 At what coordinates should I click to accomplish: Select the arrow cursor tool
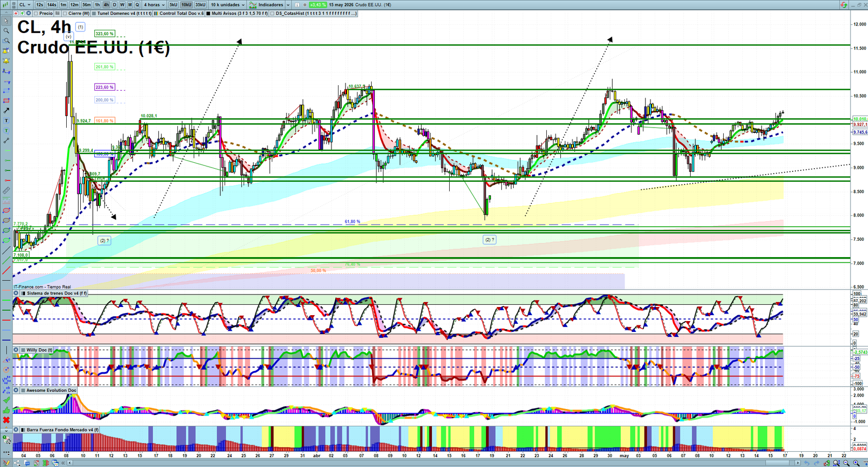point(7,21)
